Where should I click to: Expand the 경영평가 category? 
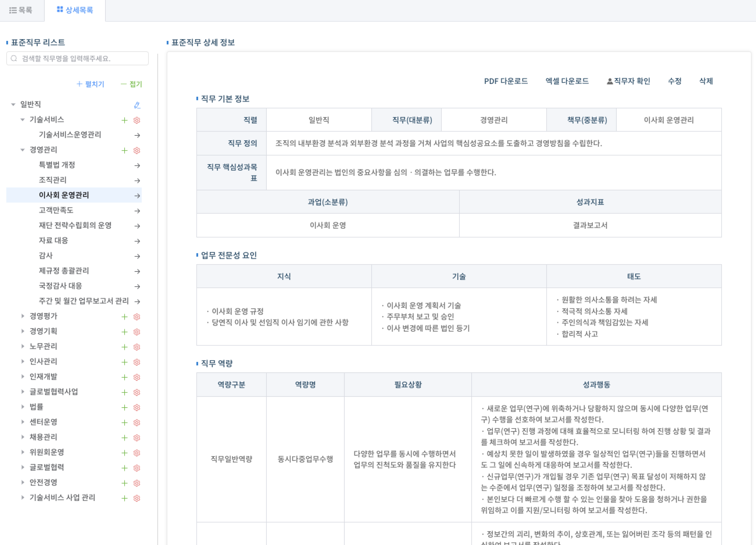click(x=23, y=316)
